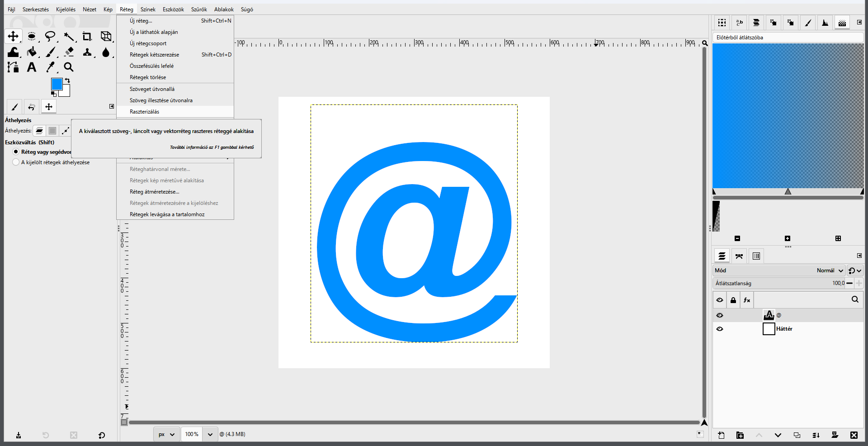Delete layer button in layers panel

(854, 435)
